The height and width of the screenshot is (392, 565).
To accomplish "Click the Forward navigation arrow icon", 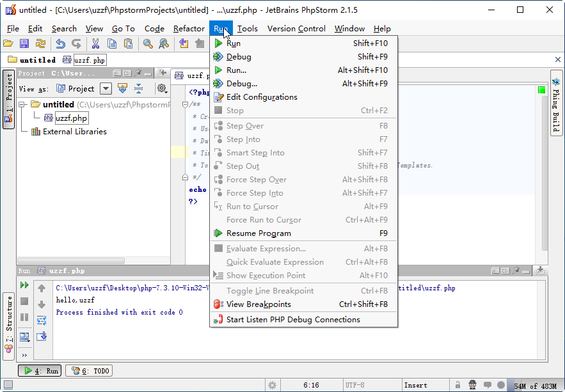I will [200, 44].
